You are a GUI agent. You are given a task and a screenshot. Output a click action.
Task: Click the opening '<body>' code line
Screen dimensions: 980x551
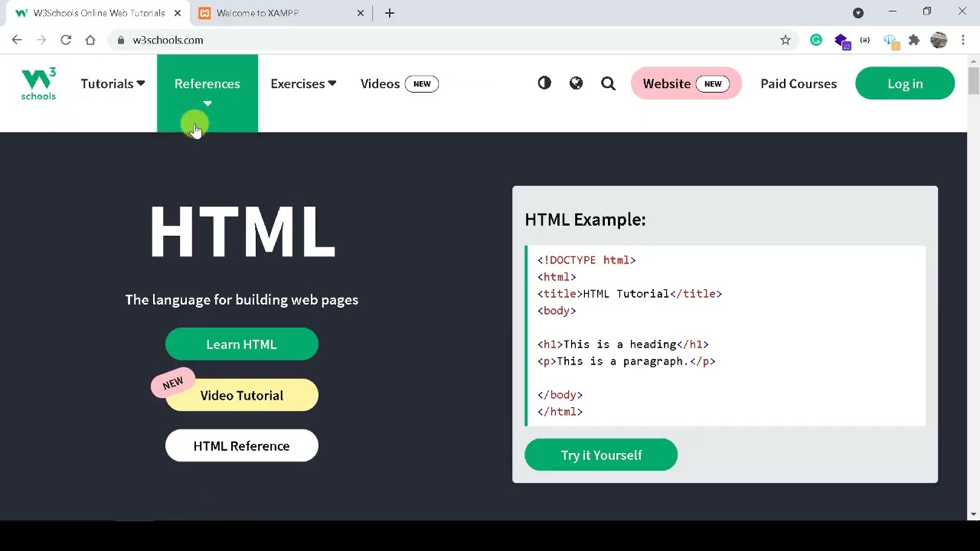557,311
